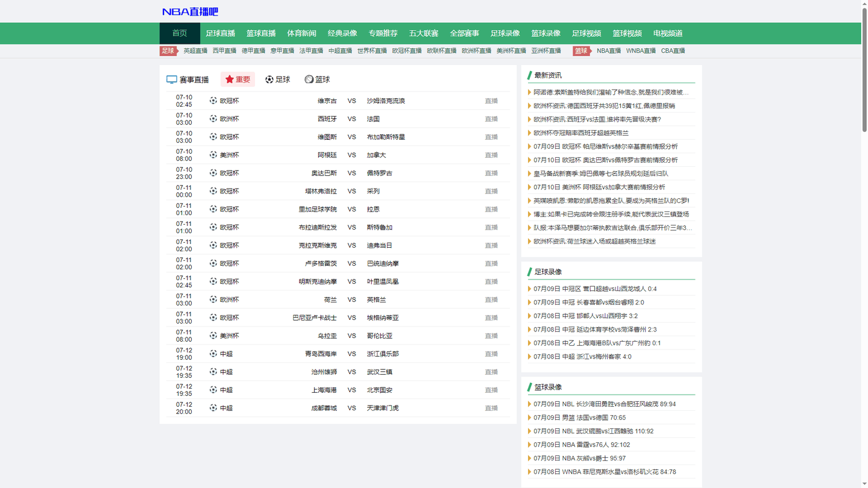Click the green slash icon beside 足球录像

tap(530, 272)
